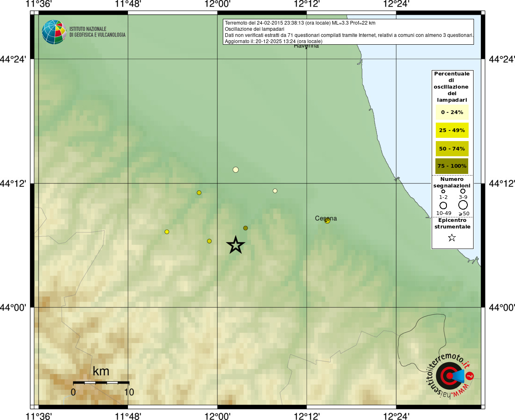The image size is (515, 420).
Task: Click the yellow marker left of the star
Action: pyautogui.click(x=209, y=241)
